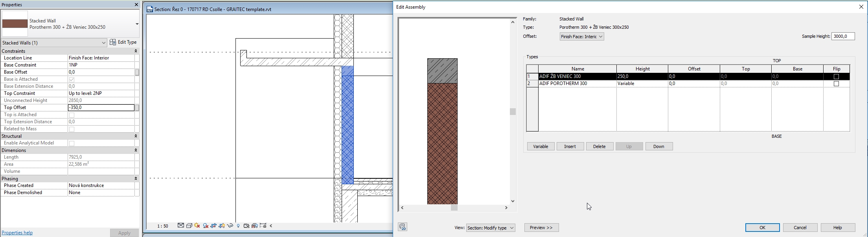Click the Revit file icon in section view title

(150, 9)
